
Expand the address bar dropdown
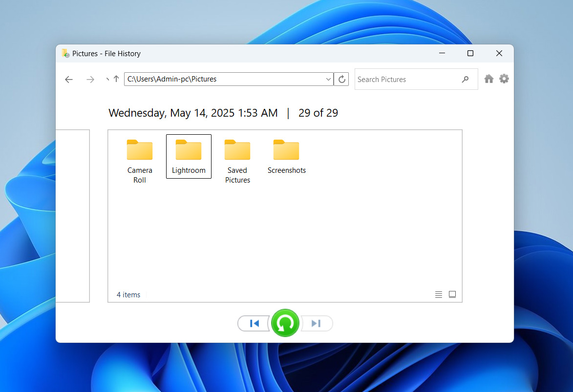(328, 79)
